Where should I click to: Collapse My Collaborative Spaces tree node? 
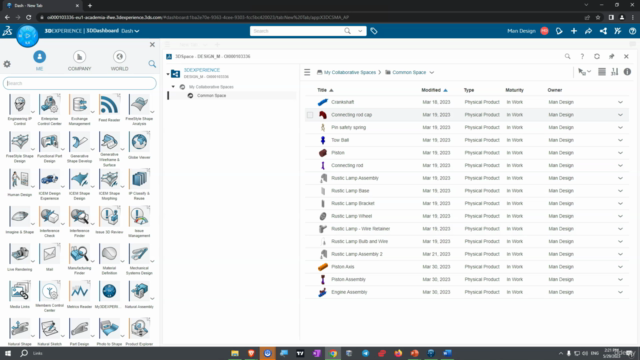pyautogui.click(x=173, y=87)
